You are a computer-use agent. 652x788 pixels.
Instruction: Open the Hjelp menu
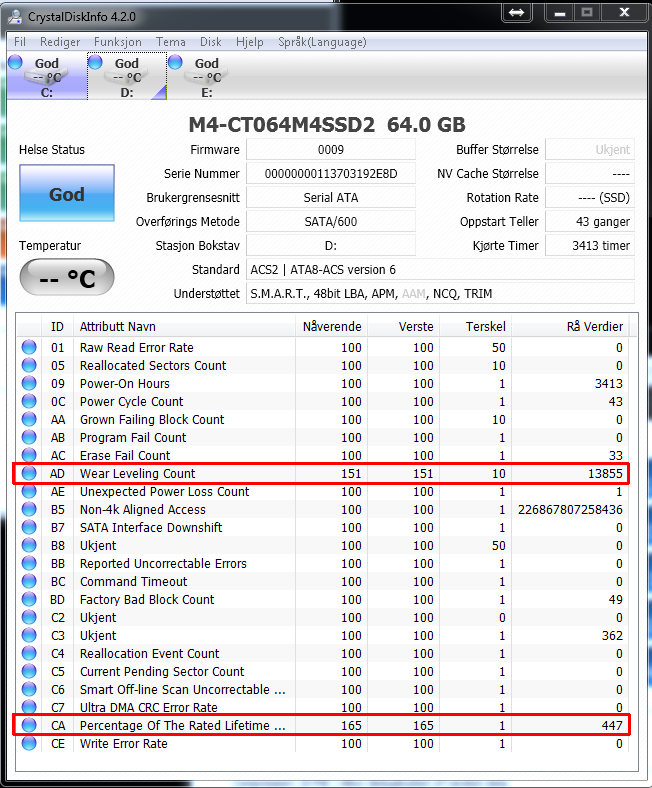pos(249,42)
